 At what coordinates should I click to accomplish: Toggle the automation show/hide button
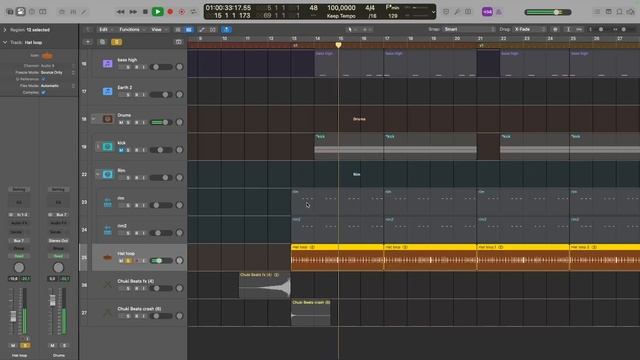coord(202,29)
